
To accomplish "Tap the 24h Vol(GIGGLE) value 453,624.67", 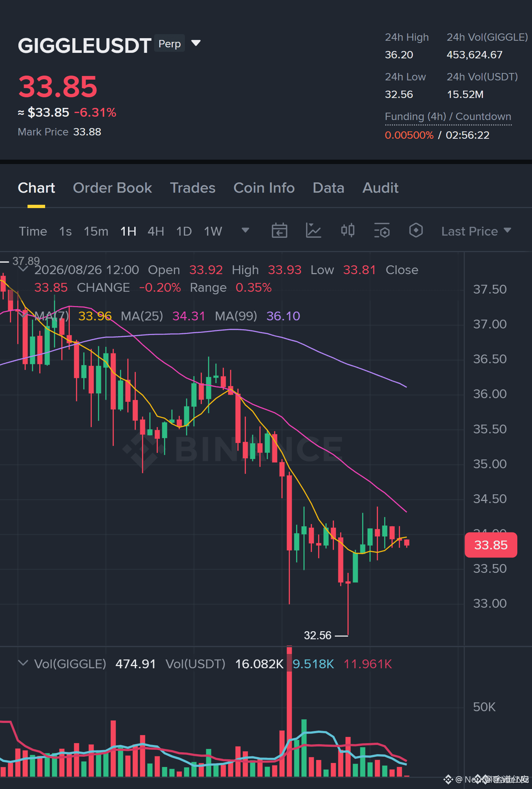I will pyautogui.click(x=475, y=55).
